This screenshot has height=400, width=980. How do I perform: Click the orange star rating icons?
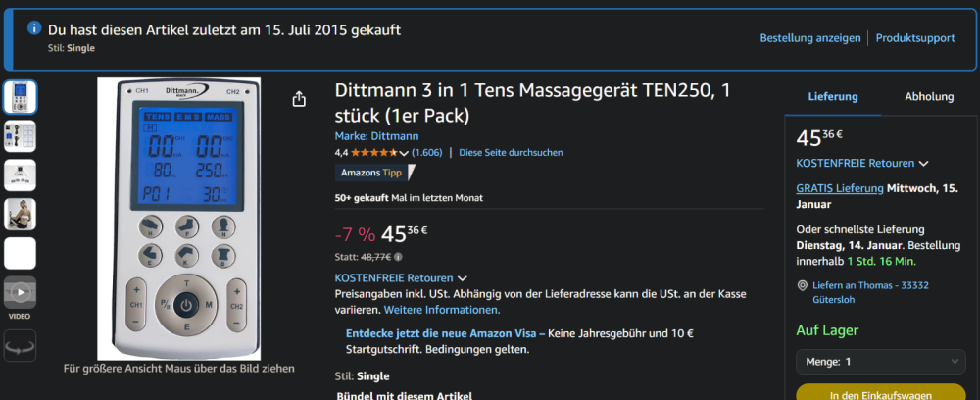pyautogui.click(x=372, y=153)
